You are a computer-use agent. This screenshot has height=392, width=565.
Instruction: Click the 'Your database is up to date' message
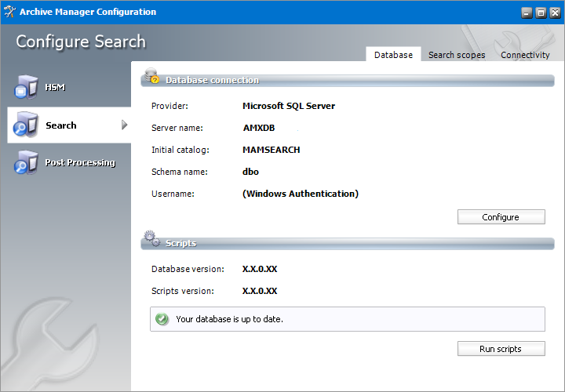point(229,319)
